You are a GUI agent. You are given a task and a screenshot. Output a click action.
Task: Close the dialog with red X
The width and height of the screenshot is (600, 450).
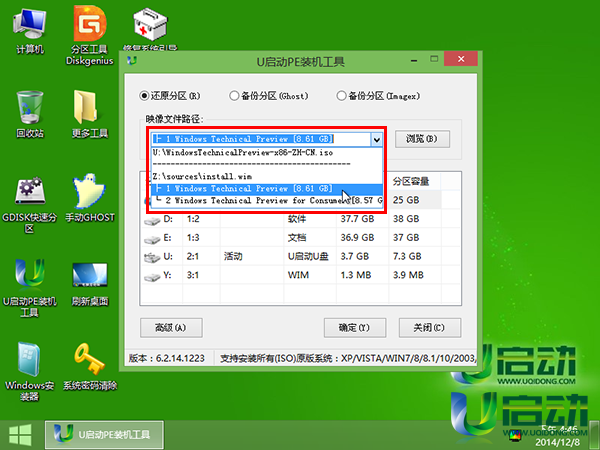click(461, 59)
